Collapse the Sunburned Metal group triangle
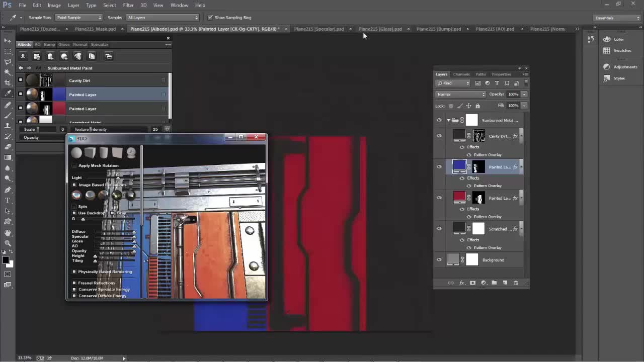The height and width of the screenshot is (362, 644). click(x=448, y=120)
